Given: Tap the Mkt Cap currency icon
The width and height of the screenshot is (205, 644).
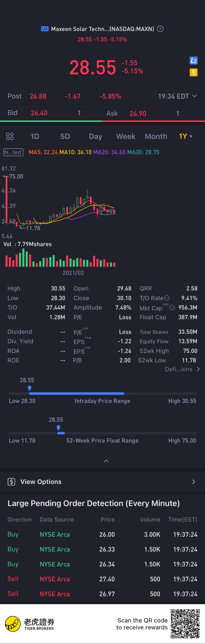Looking at the screenshot, I should point(172,307).
